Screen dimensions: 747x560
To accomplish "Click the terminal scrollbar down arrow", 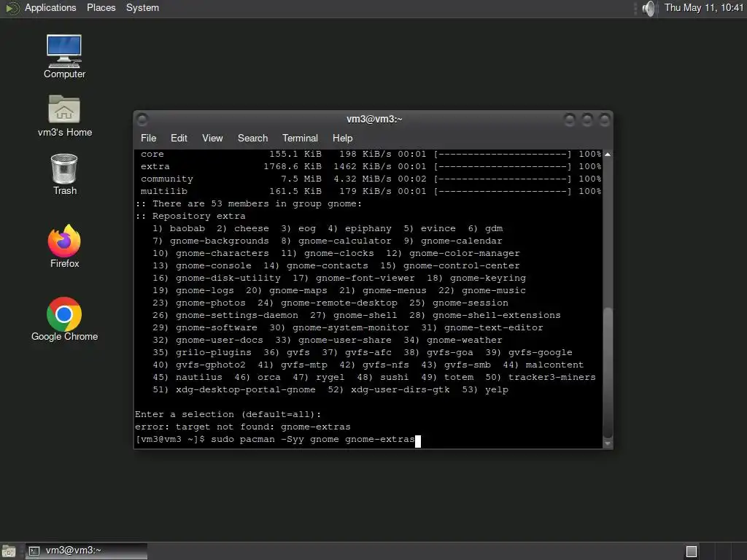I will coord(608,443).
